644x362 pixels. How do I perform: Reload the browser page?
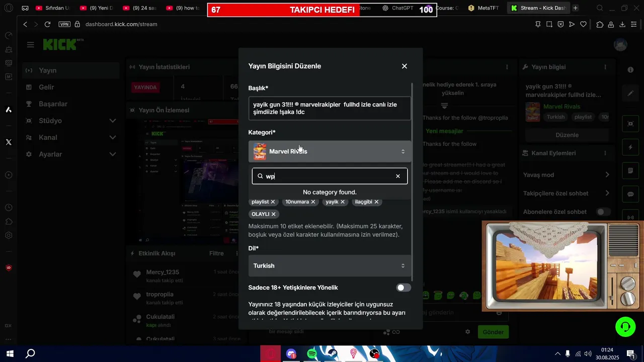(47, 24)
